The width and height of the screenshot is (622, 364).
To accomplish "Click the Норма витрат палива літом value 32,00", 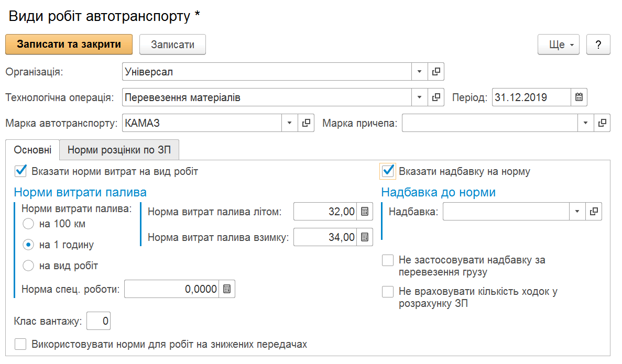I will (x=325, y=212).
